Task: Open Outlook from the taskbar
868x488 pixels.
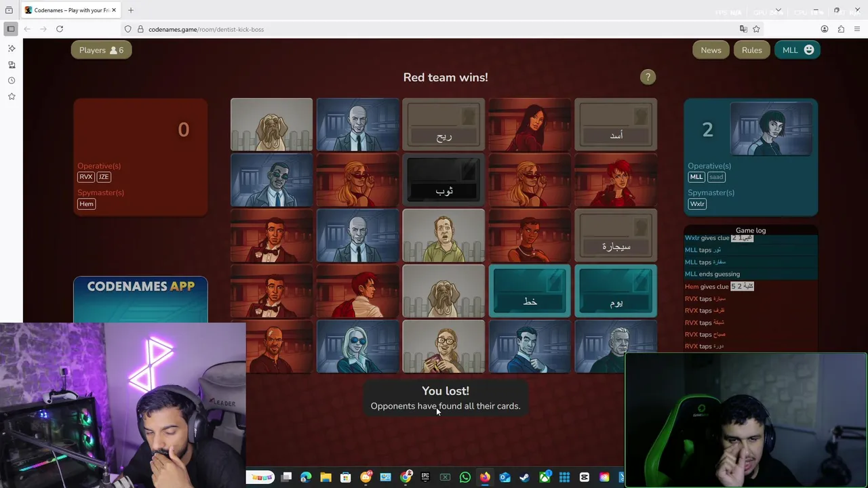Action: [505, 477]
